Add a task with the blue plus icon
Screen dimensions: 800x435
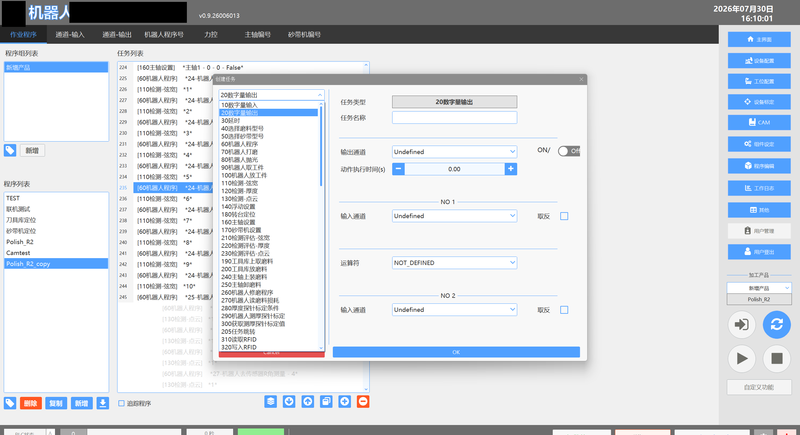[x=344, y=402]
